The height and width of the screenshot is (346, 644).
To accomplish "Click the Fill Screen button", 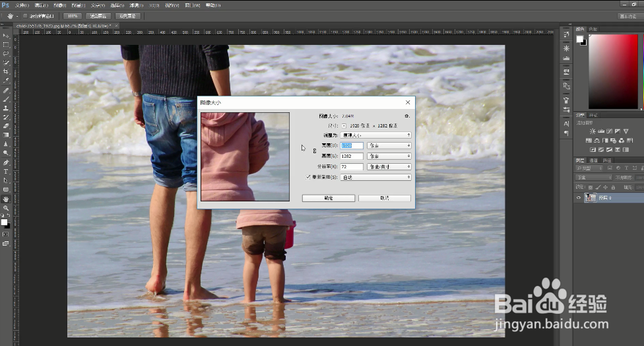I will pyautogui.click(x=127, y=16).
